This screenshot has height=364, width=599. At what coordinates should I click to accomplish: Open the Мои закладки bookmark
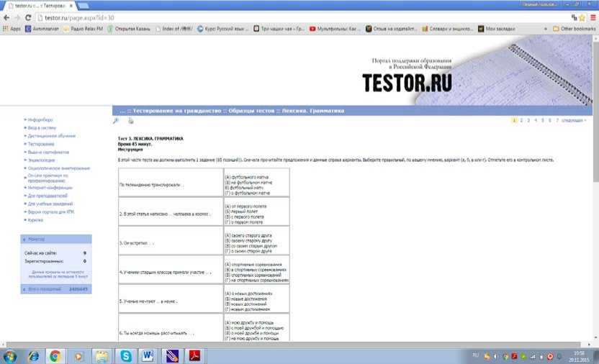click(496, 29)
